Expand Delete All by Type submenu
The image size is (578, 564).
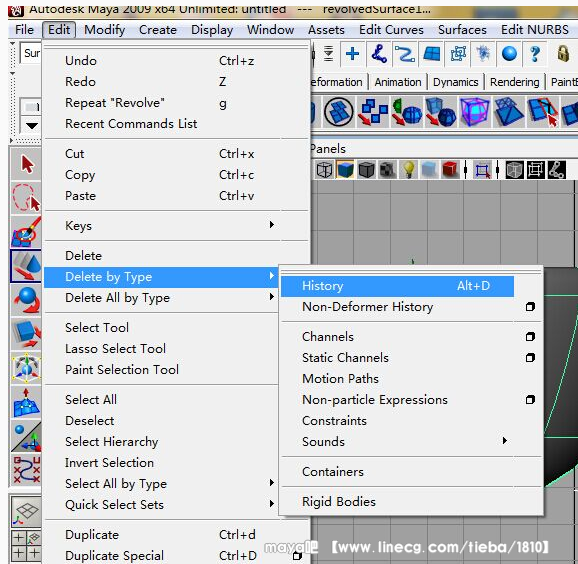272,297
